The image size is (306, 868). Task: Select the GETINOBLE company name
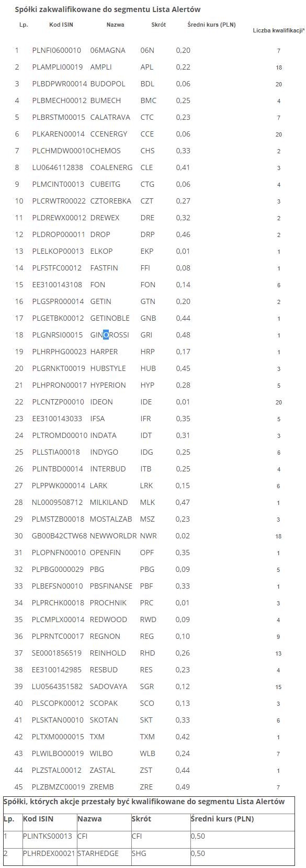pyautogui.click(x=110, y=318)
